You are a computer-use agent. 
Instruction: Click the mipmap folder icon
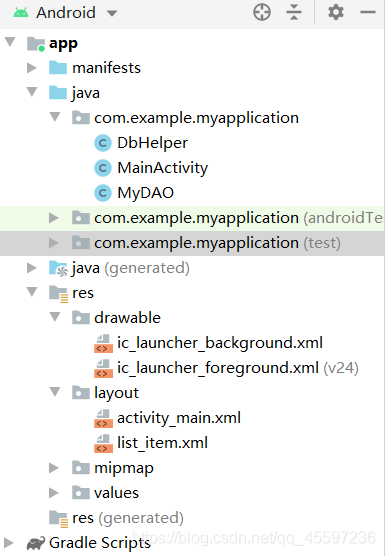point(81,468)
